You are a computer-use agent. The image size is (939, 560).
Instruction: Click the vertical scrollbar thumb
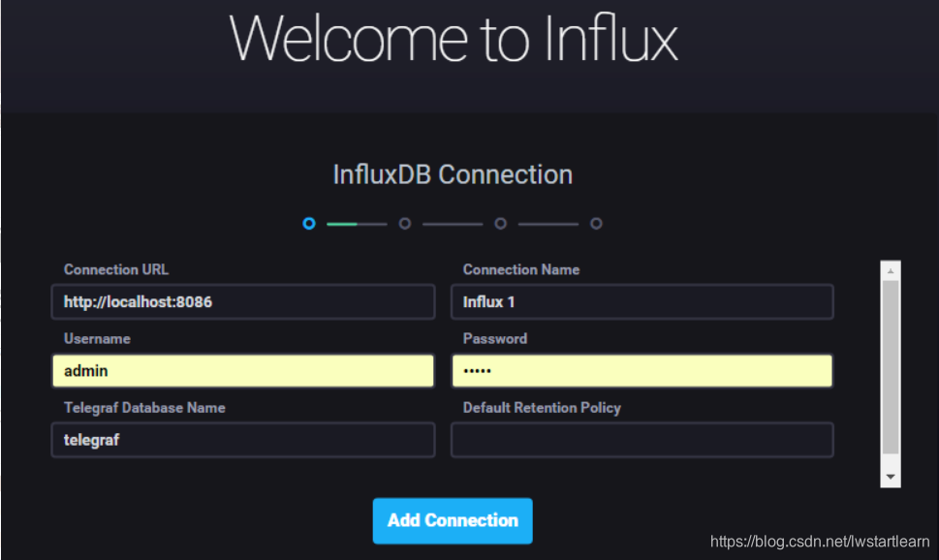coord(891,367)
